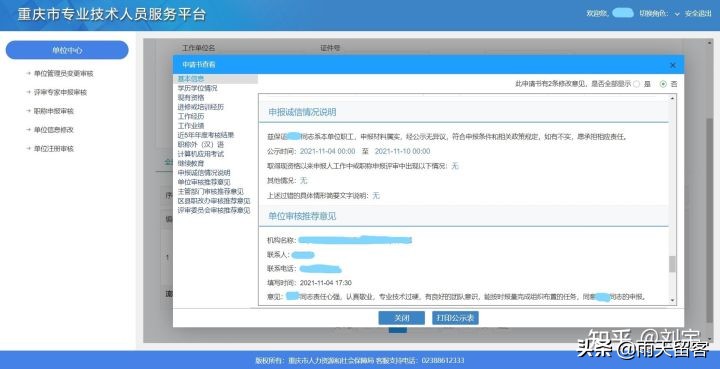The width and height of the screenshot is (720, 369).
Task: Click dialog content scroll-up arrow
Action: (672, 98)
